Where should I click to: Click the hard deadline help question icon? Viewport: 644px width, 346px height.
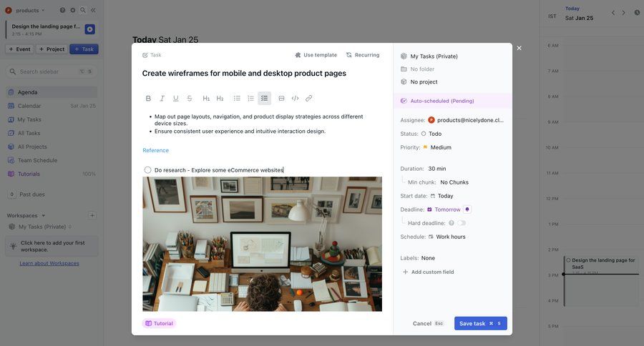pyautogui.click(x=452, y=223)
